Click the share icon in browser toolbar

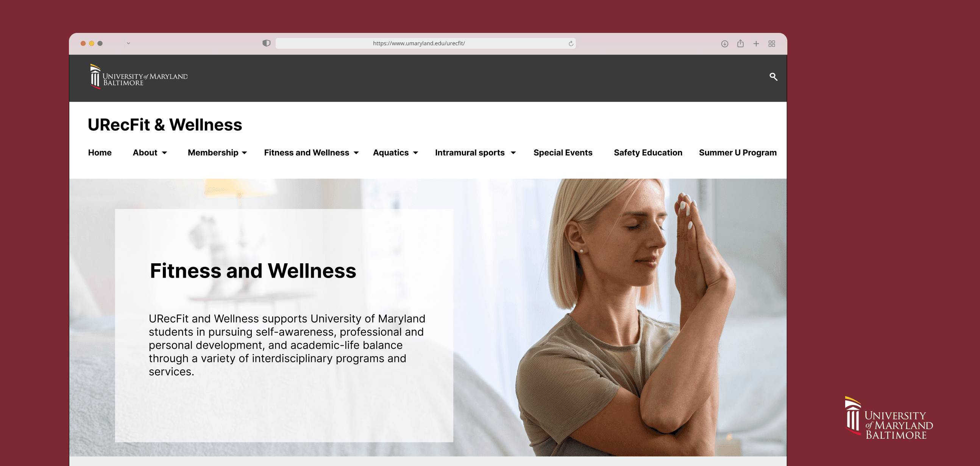click(740, 43)
